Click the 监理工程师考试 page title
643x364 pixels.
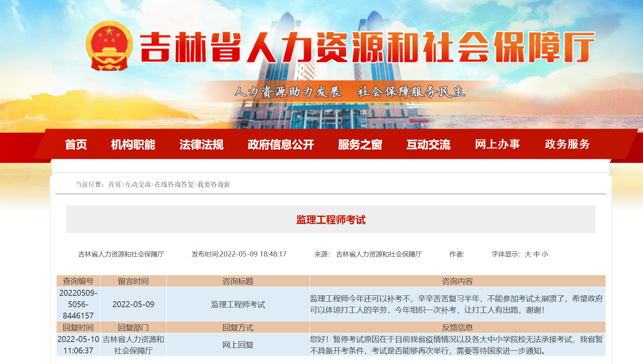pos(330,220)
